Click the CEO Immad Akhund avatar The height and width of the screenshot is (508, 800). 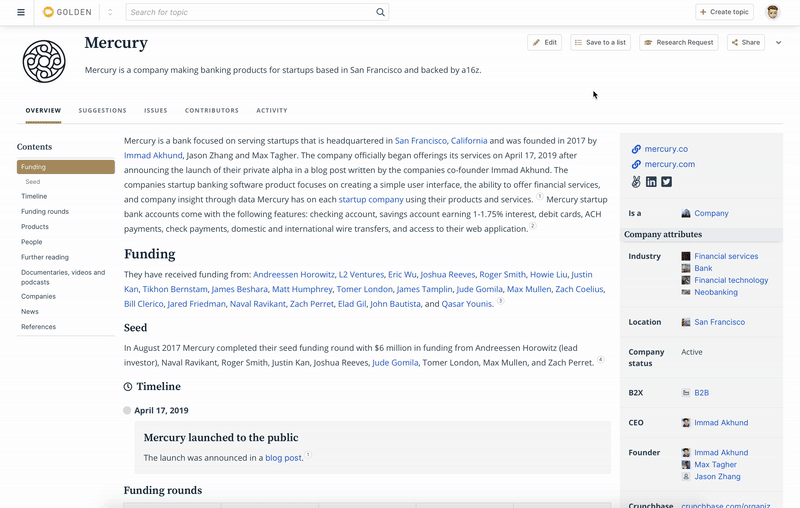tap(686, 422)
